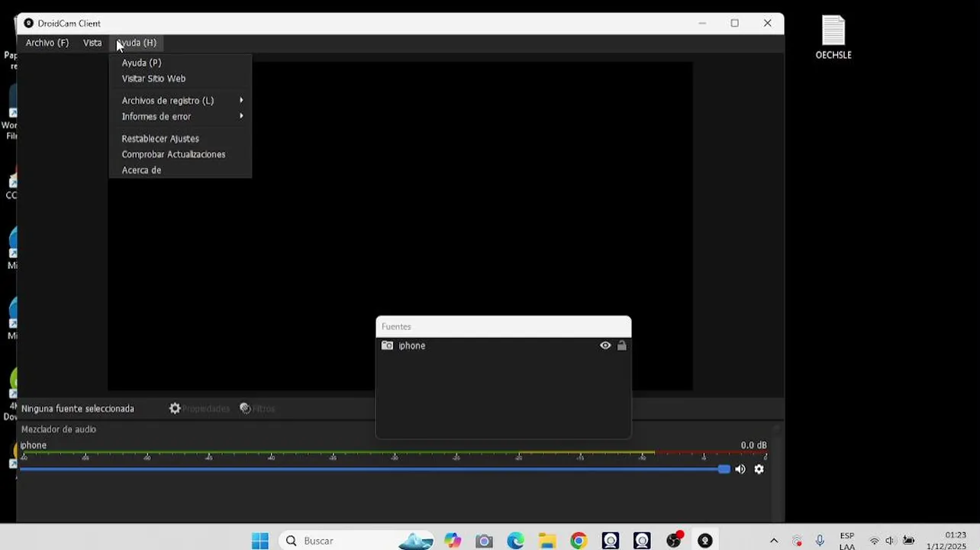Open battery status tray icon

[x=908, y=541]
